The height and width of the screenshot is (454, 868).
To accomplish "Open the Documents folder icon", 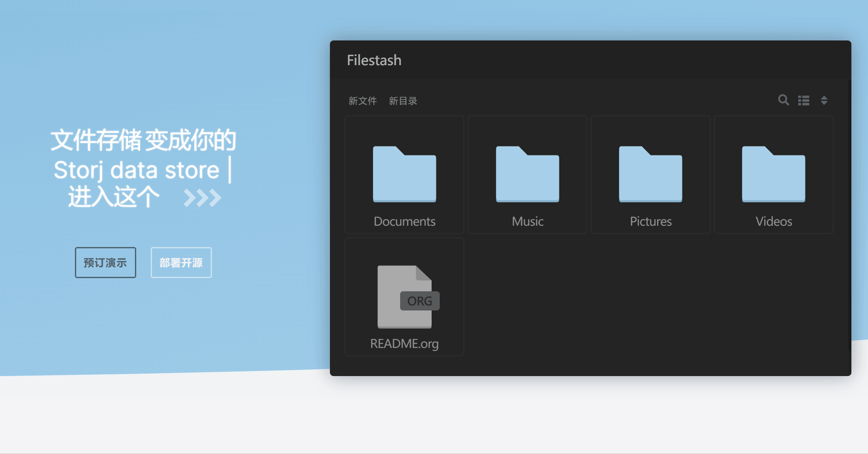I will 404,174.
